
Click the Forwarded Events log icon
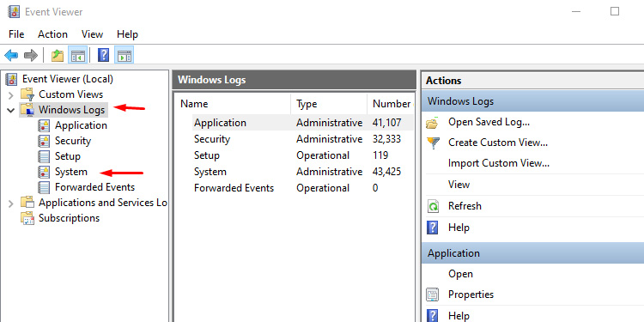(44, 187)
